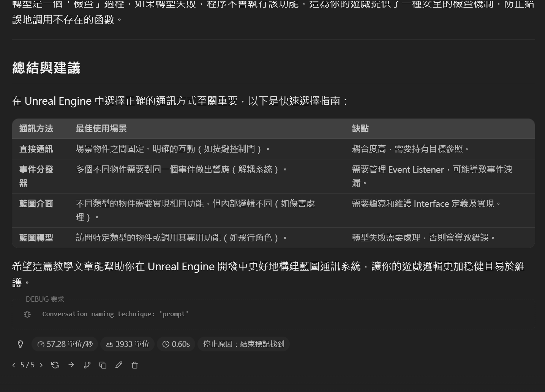
Task: Click the 0.60s time badge
Action: tap(176, 344)
